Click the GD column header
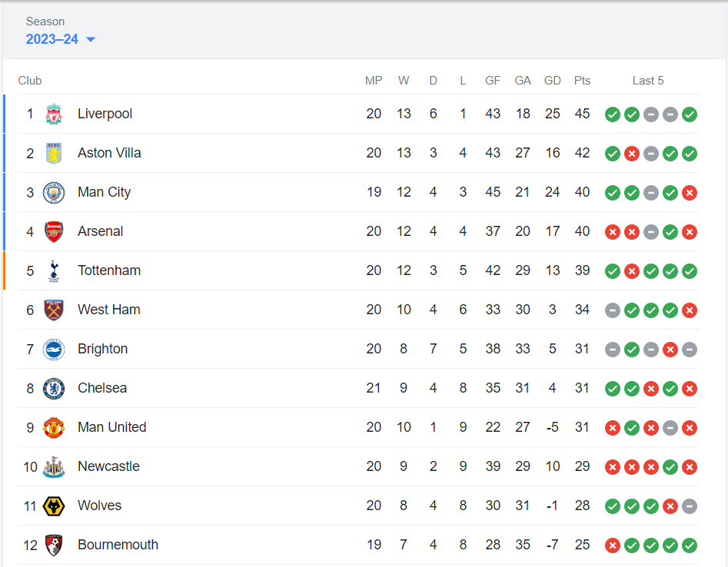Screen dimensions: 728x567 click(x=552, y=81)
